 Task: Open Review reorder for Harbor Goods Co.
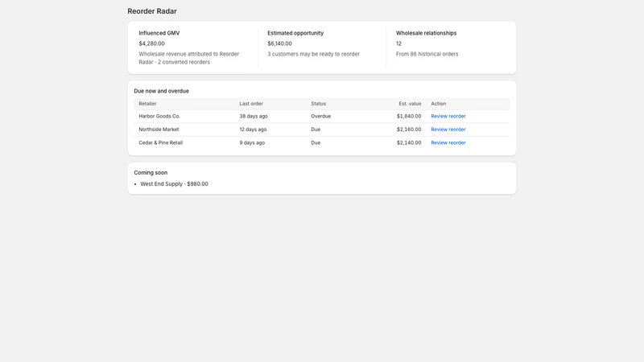pyautogui.click(x=448, y=116)
